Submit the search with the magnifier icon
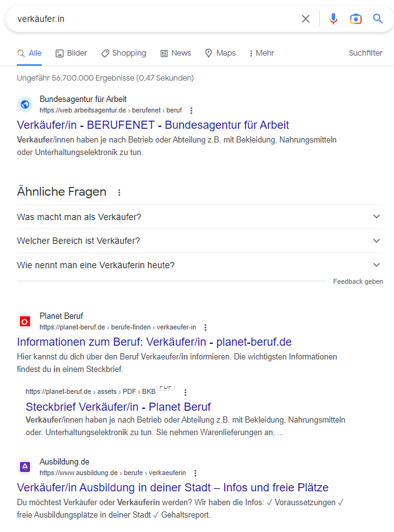The height and width of the screenshot is (532, 394). (x=378, y=19)
